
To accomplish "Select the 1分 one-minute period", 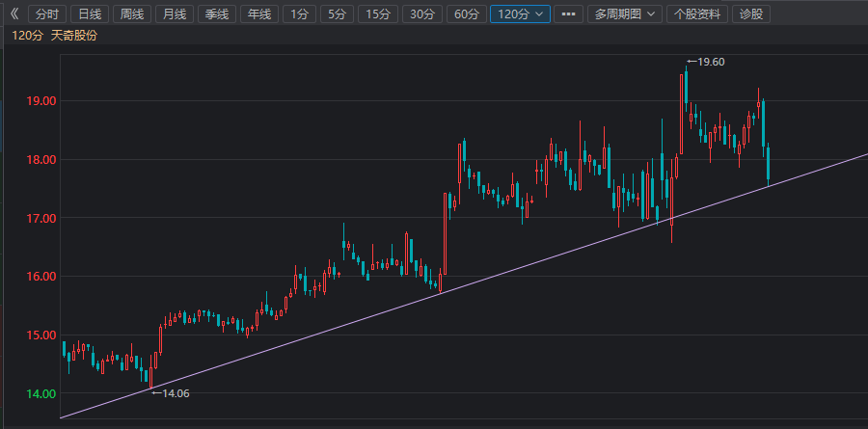I will [300, 13].
